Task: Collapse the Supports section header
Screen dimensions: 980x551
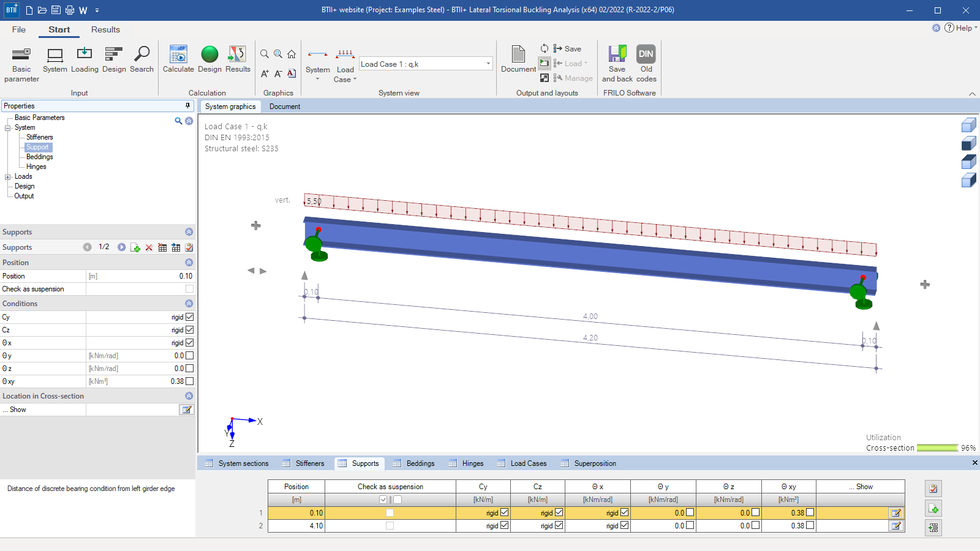Action: (x=189, y=232)
